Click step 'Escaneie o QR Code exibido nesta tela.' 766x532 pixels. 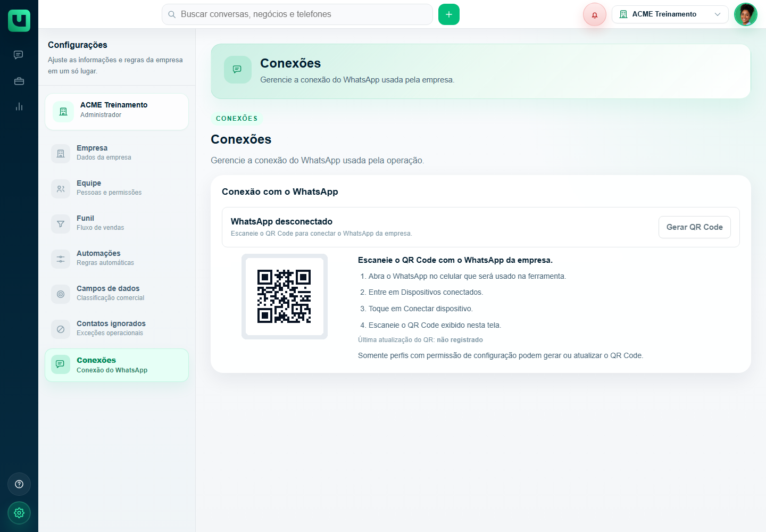click(x=435, y=325)
